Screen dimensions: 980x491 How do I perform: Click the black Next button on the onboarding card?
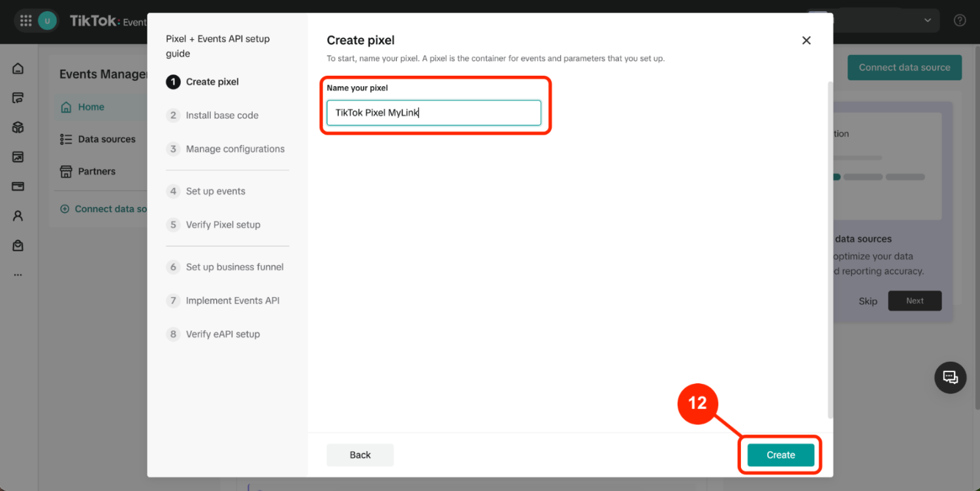(915, 301)
